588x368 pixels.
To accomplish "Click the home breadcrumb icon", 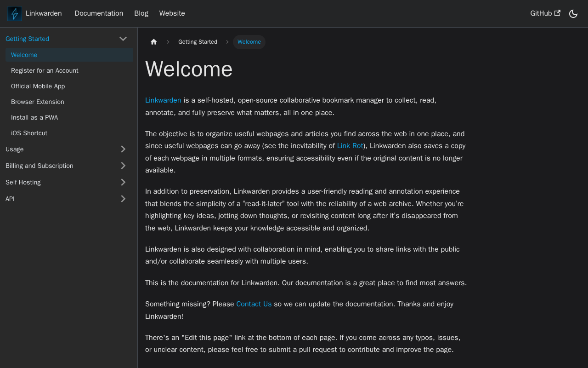I will point(154,42).
